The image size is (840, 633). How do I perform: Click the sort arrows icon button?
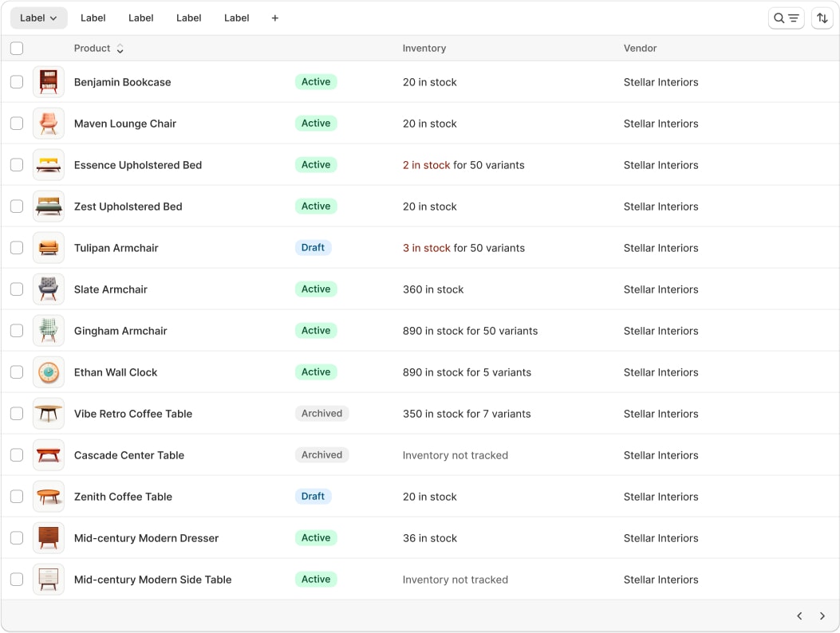tap(822, 18)
